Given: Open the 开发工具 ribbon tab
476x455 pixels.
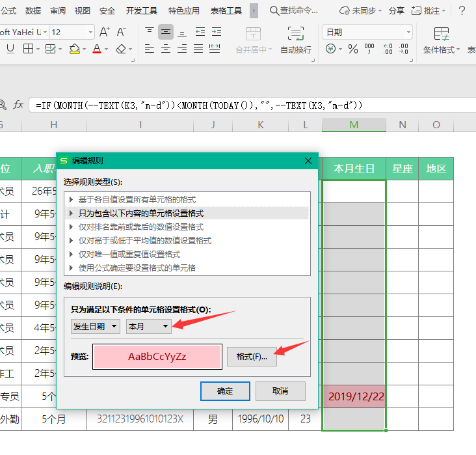Looking at the screenshot, I should tap(142, 11).
